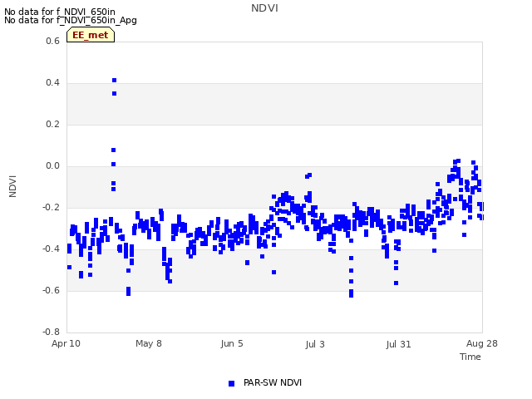Click the Aug 28 x-axis tick label
This screenshot has height=399, width=532.
pyautogui.click(x=482, y=343)
